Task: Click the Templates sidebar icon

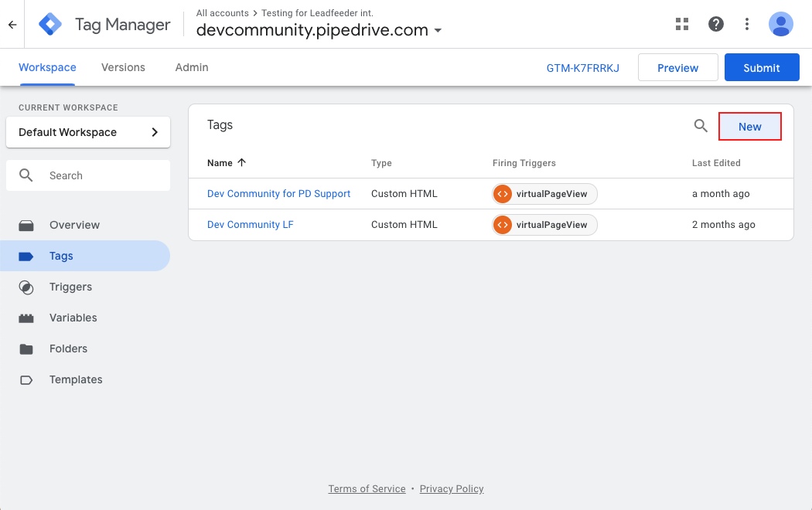Action: click(x=26, y=380)
